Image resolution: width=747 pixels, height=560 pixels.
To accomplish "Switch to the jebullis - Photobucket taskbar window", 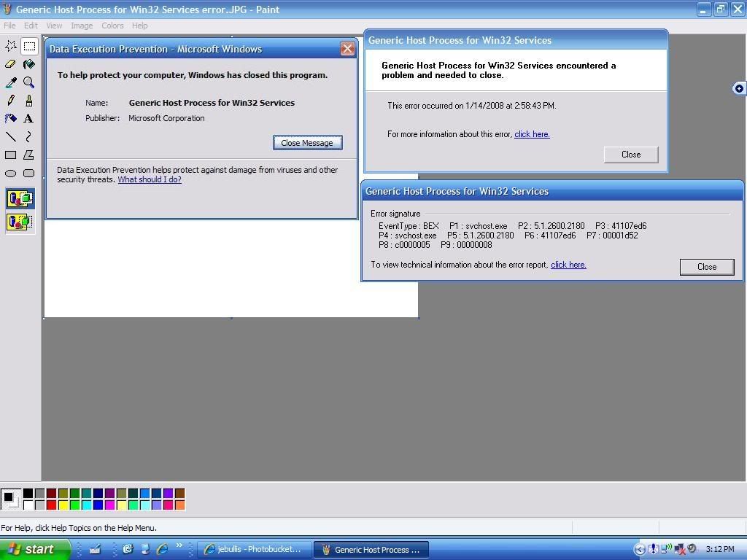I will tap(255, 550).
